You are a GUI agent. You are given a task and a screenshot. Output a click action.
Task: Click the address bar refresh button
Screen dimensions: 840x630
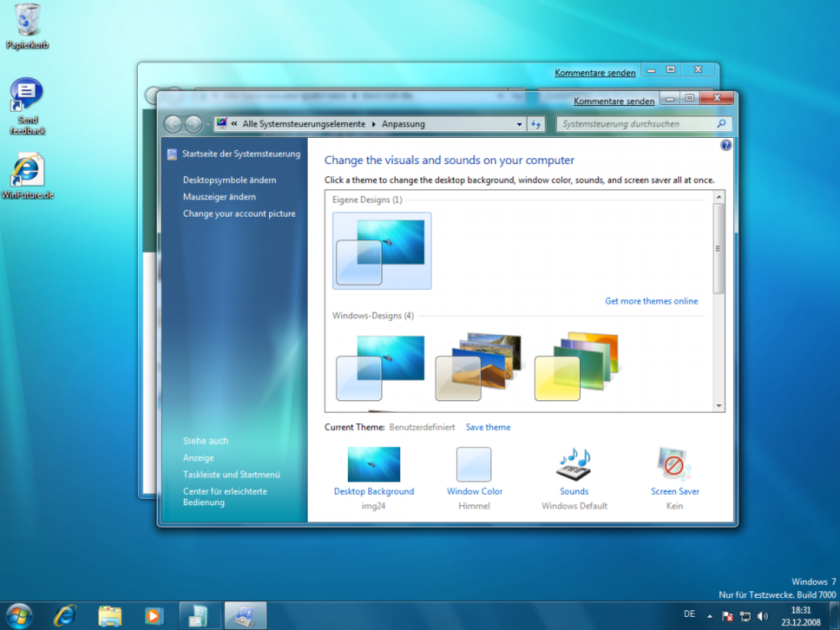coord(536,124)
